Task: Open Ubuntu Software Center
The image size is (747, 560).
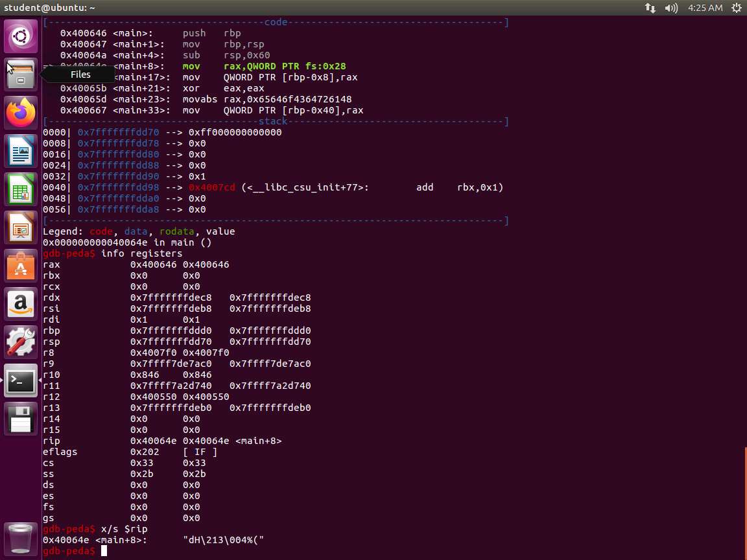Action: point(21,266)
